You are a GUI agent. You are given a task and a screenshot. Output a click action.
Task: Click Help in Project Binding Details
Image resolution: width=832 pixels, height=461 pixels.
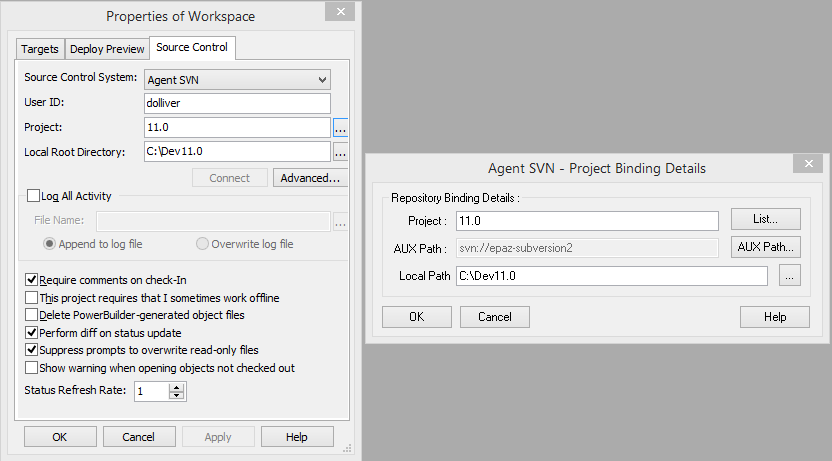775,317
